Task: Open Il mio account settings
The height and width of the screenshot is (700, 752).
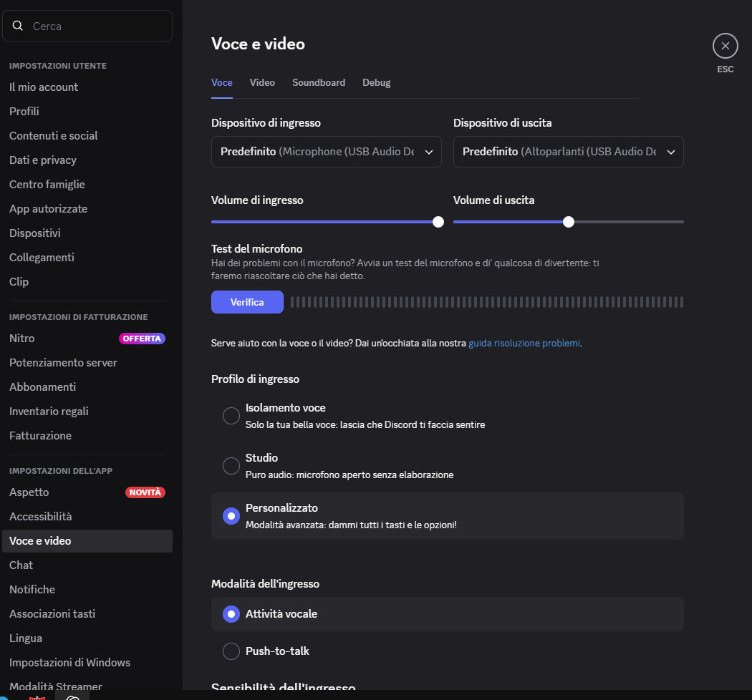Action: [44, 87]
